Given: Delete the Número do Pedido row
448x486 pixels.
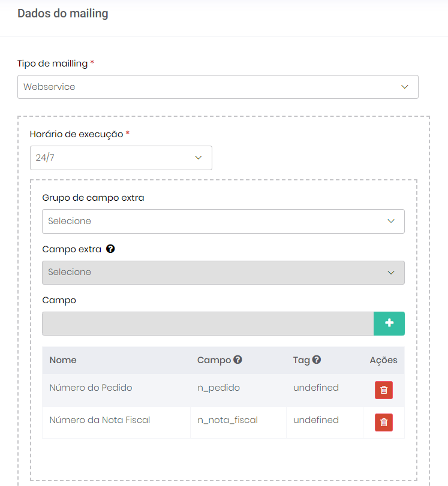Looking at the screenshot, I should click(x=384, y=390).
